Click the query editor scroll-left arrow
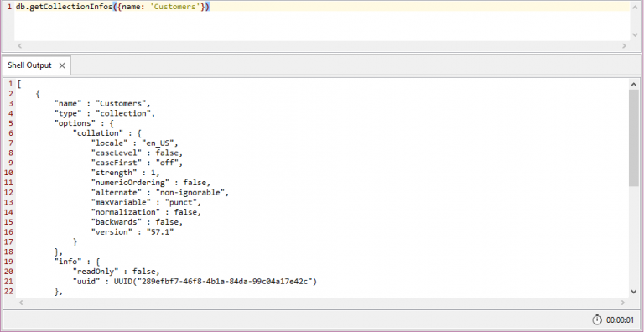Screen dimensions: 644x332 [x=19, y=46]
